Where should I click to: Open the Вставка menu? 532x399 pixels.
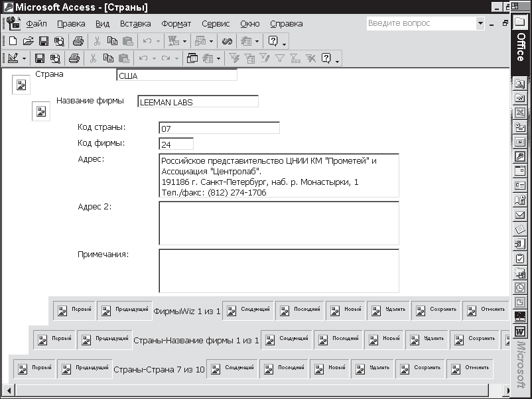pyautogui.click(x=135, y=23)
